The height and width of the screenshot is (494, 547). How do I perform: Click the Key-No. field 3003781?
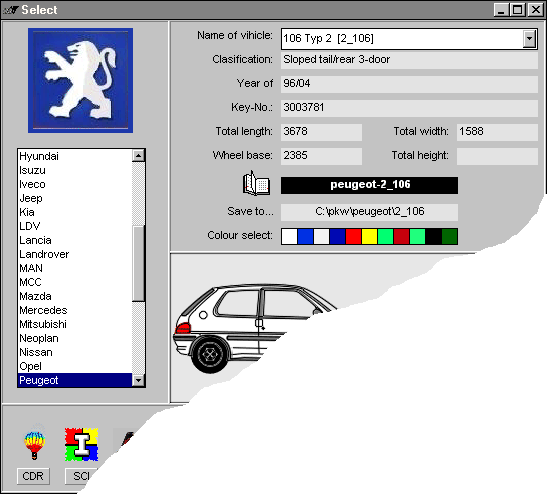(x=409, y=108)
